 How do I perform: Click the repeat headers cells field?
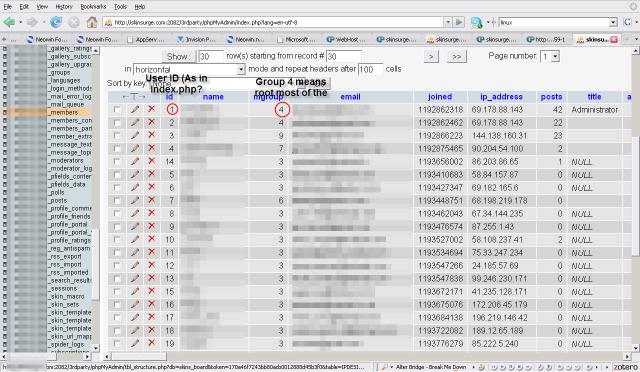coord(371,69)
